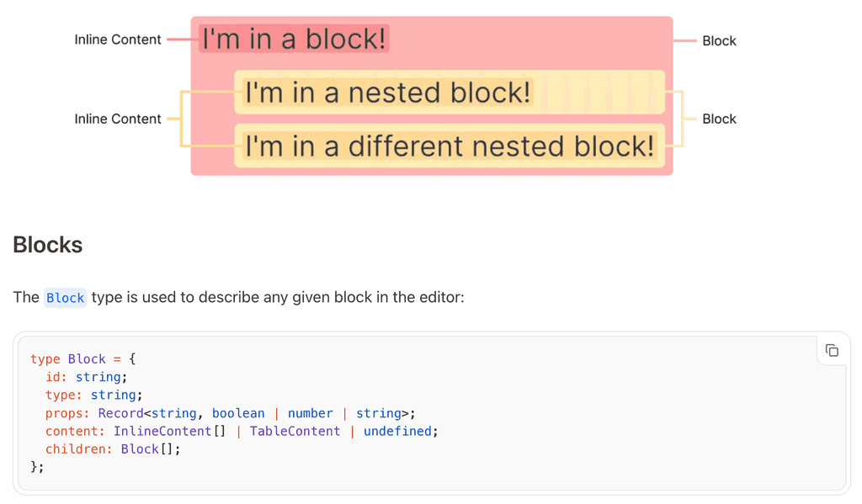The width and height of the screenshot is (862, 504).
Task: Click the left Inline Content label
Action: [x=118, y=40]
